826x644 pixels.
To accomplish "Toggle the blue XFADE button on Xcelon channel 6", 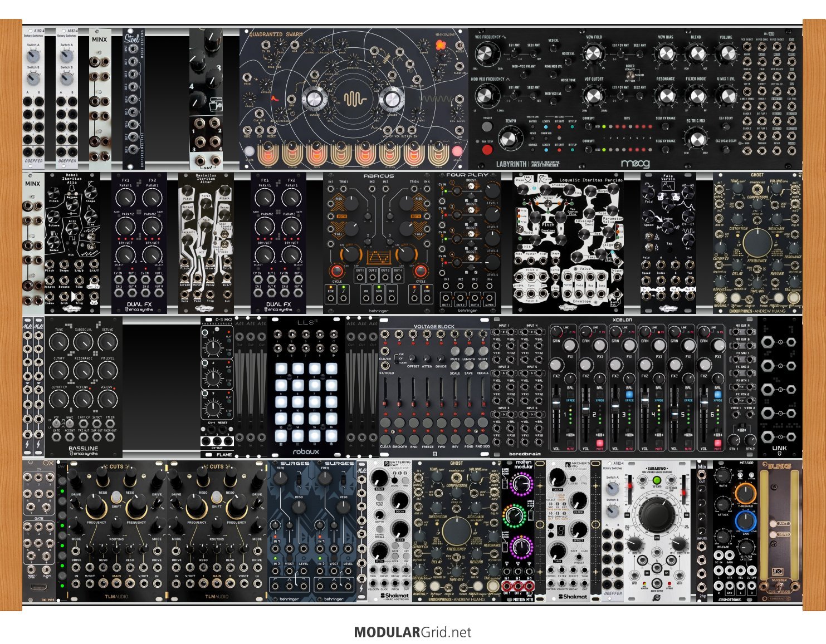I will coord(718,395).
